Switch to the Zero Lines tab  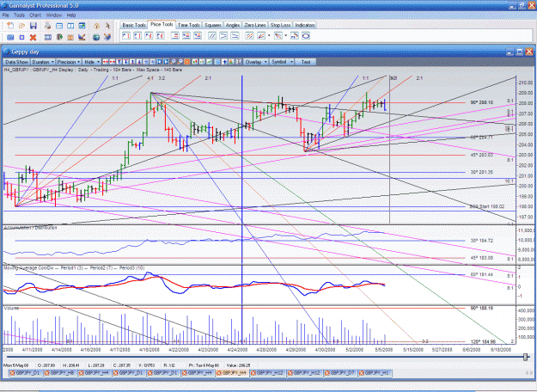255,25
